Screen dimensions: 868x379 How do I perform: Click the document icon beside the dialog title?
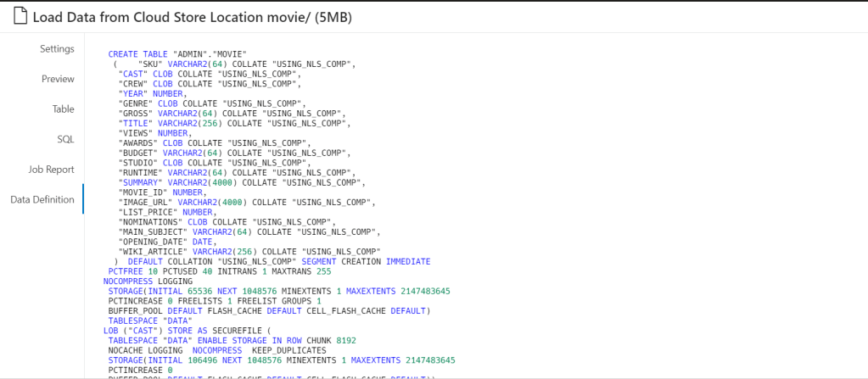18,17
